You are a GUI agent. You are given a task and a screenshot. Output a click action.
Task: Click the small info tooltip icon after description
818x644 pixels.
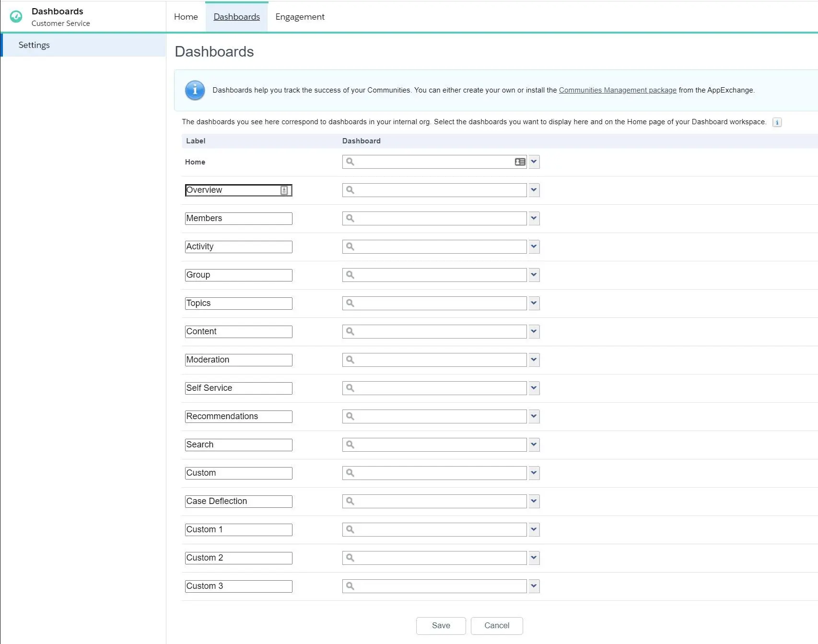click(x=777, y=122)
